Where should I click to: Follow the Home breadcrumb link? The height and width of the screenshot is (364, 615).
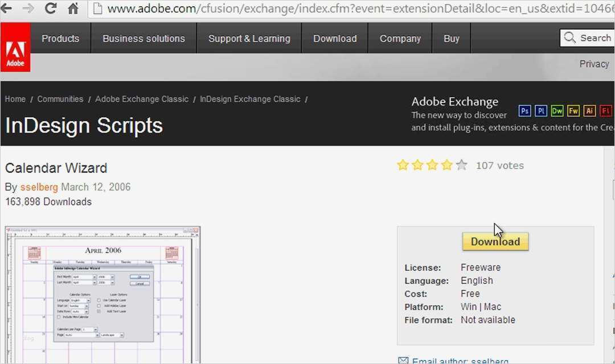(15, 99)
